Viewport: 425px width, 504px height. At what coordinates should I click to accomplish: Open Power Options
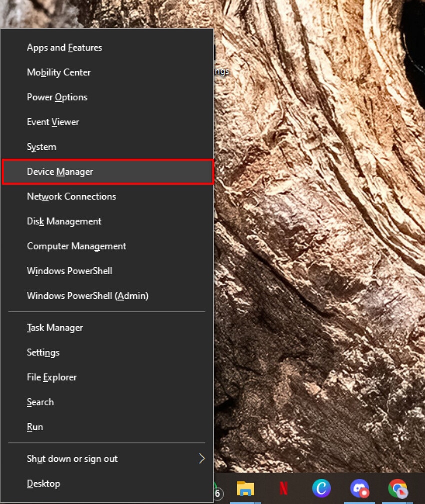click(x=57, y=97)
